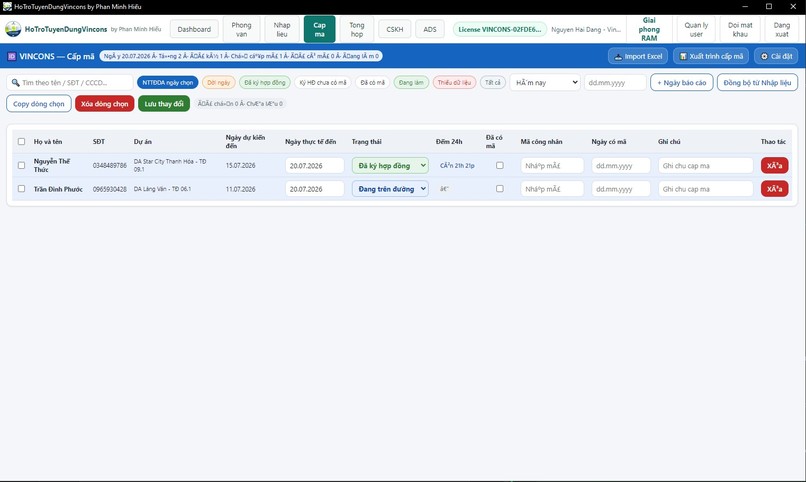Click Đồng bộ từ Nhập liệu button
This screenshot has width=806, height=482.
[x=757, y=82]
